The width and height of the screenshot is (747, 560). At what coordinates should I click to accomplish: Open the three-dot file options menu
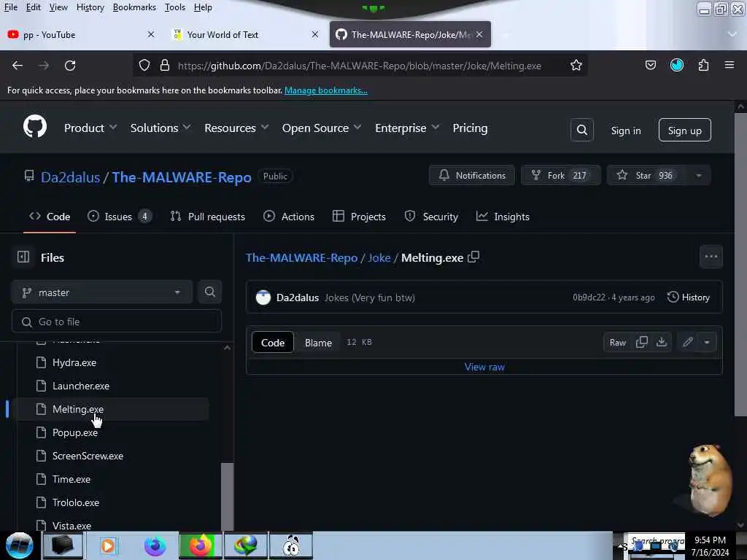tap(711, 257)
